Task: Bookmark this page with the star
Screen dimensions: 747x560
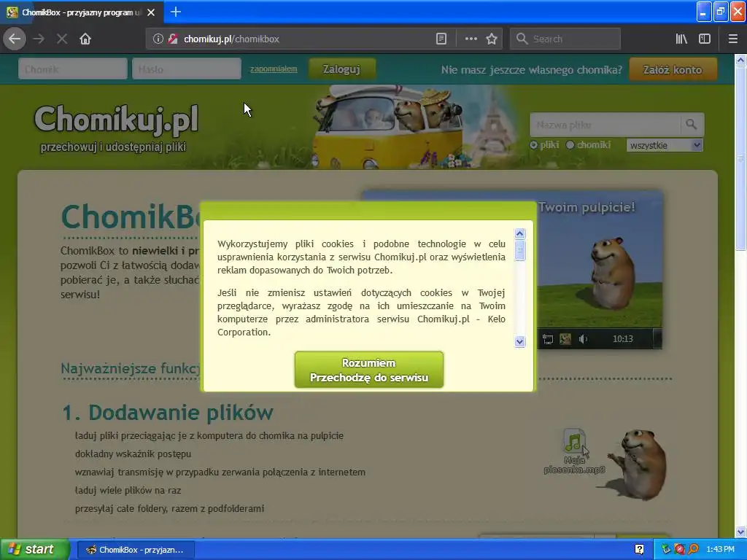Action: [x=492, y=39]
